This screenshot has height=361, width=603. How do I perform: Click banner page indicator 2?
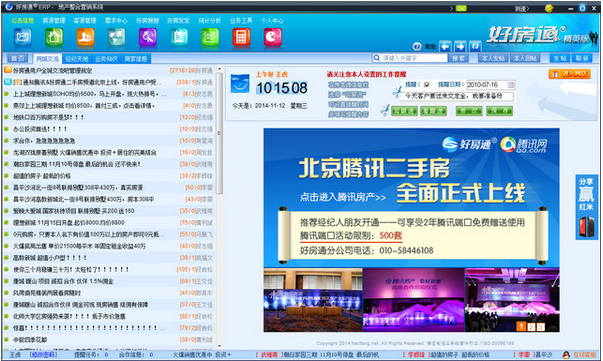point(531,327)
